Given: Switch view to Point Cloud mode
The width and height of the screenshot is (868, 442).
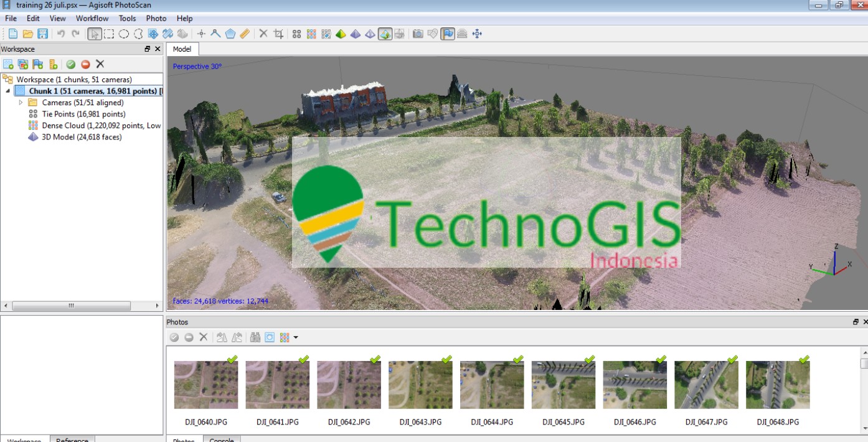Looking at the screenshot, I should [296, 34].
